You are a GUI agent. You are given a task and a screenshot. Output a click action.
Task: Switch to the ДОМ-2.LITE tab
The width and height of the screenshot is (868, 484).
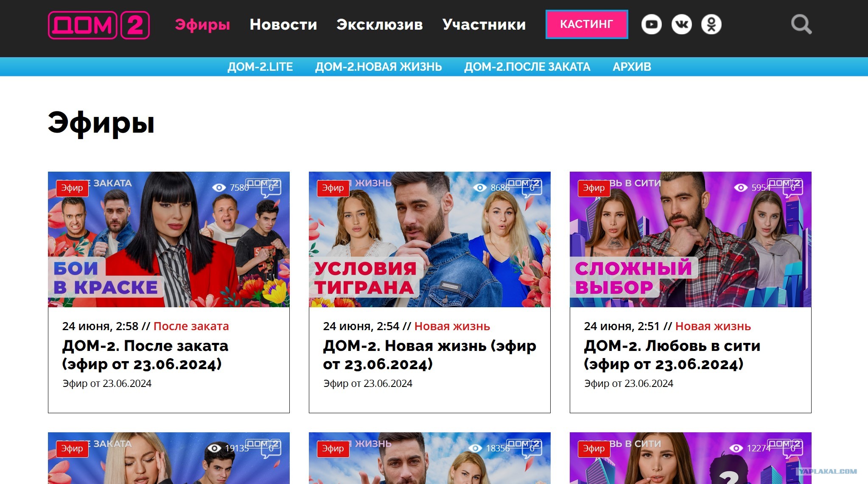point(260,67)
